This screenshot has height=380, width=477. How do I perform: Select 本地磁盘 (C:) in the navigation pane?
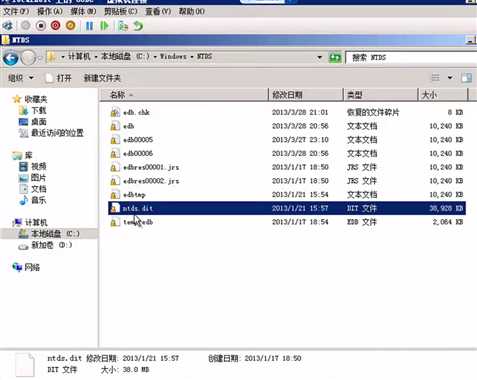click(49, 234)
